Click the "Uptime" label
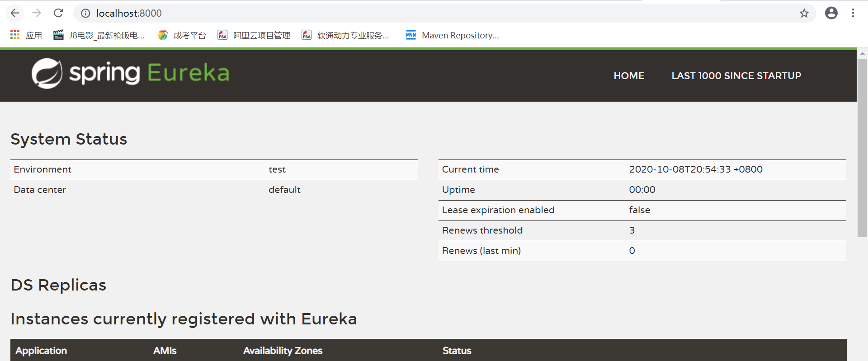The width and height of the screenshot is (868, 361). [x=458, y=190]
